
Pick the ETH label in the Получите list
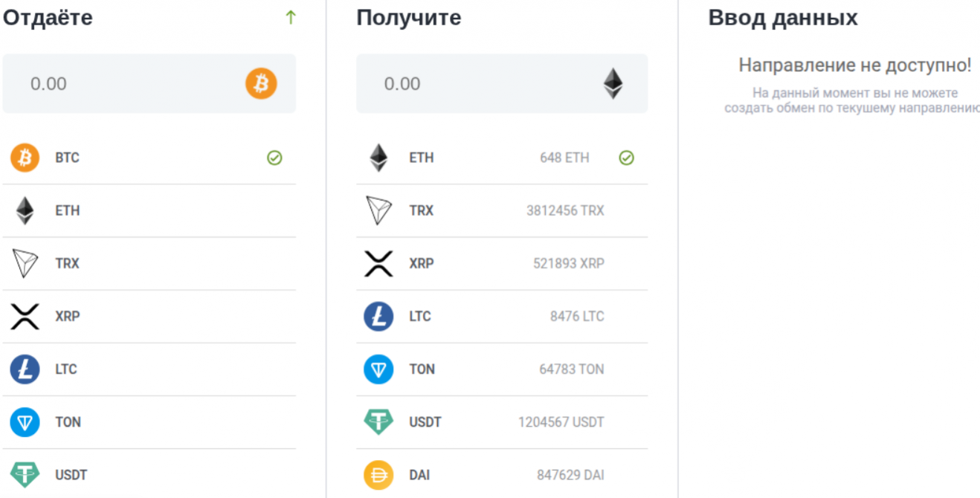click(x=422, y=158)
